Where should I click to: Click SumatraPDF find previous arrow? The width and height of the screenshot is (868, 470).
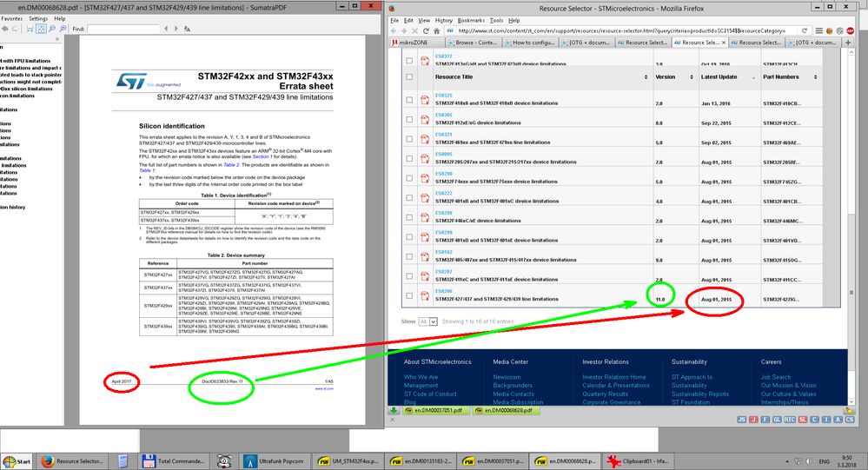click(165, 29)
